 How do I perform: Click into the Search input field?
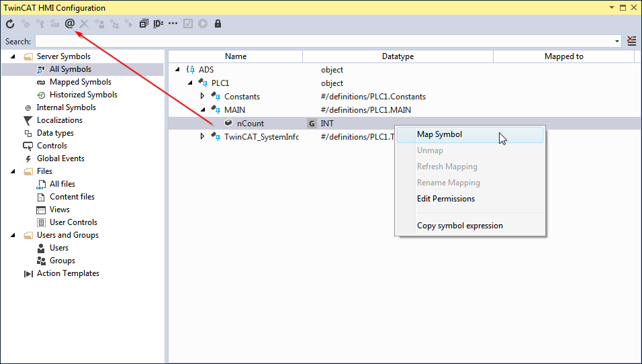[x=324, y=42]
